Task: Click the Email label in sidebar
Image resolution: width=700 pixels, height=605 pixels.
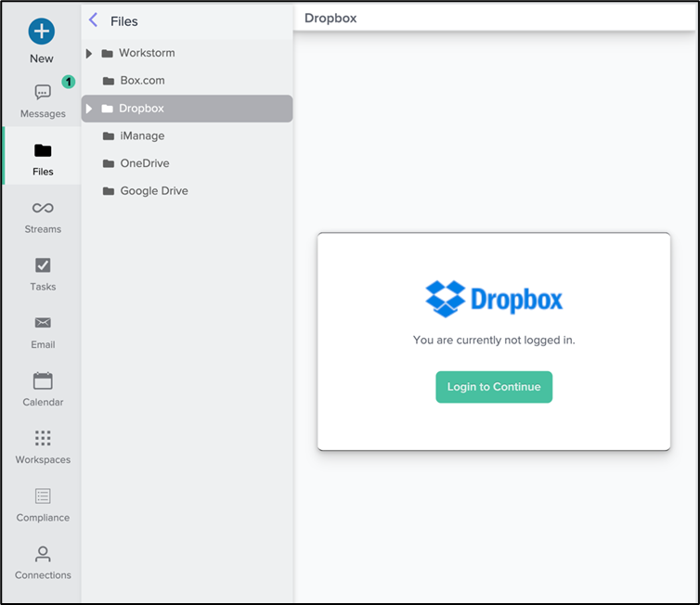Action: point(43,344)
